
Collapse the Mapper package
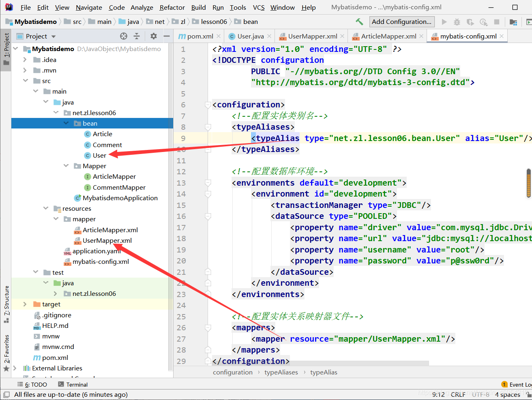66,166
